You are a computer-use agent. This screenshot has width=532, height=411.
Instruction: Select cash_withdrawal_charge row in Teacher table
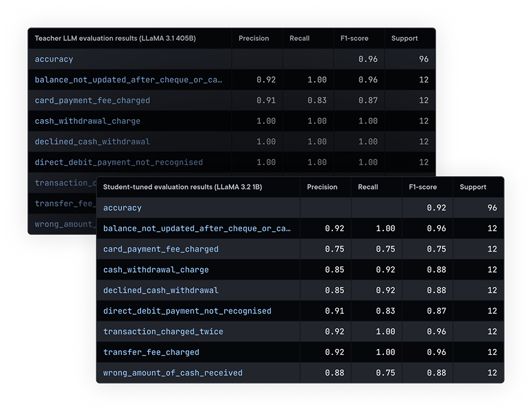[232, 121]
